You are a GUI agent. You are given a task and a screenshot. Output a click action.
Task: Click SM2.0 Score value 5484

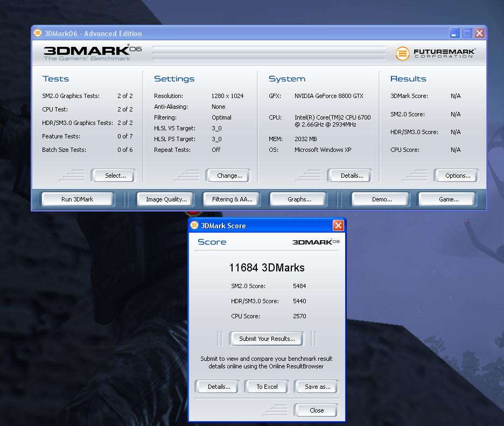pyautogui.click(x=299, y=286)
